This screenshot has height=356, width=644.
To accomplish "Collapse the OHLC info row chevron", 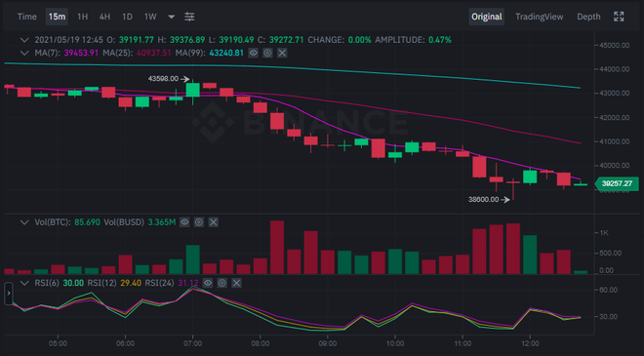I will [x=24, y=40].
